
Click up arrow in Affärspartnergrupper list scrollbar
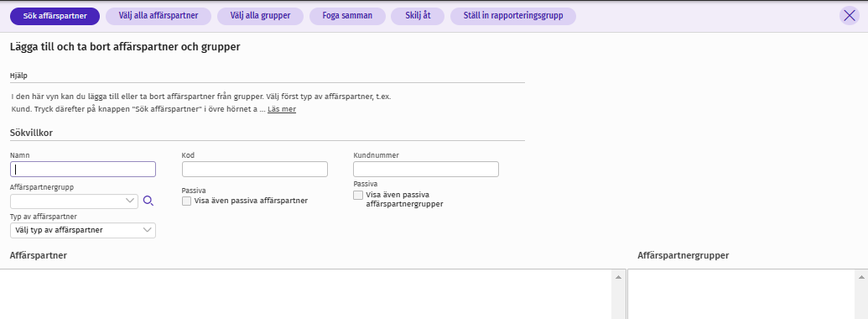[x=861, y=276]
